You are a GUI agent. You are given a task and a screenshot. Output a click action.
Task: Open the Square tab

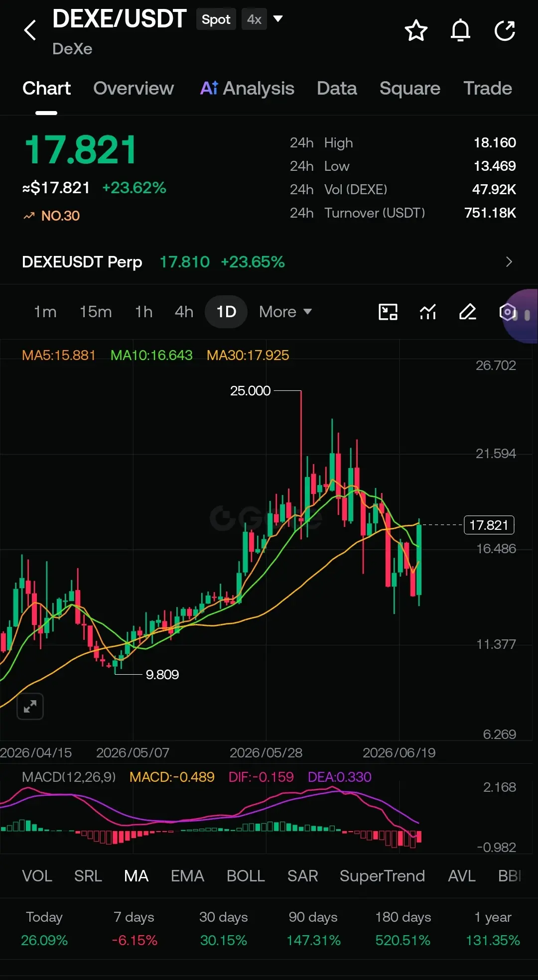[x=410, y=88]
